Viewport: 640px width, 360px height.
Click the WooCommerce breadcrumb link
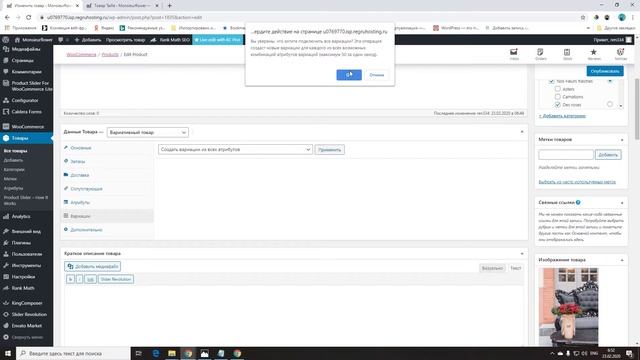[81, 54]
